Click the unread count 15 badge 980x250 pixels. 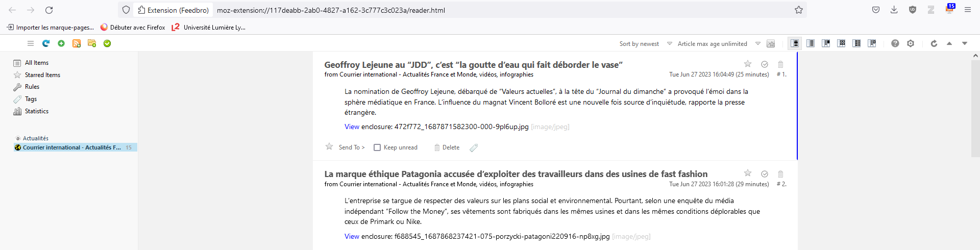(x=129, y=147)
